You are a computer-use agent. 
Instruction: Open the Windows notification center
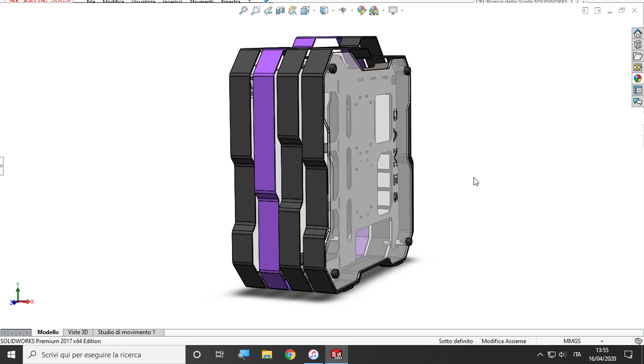pos(628,355)
